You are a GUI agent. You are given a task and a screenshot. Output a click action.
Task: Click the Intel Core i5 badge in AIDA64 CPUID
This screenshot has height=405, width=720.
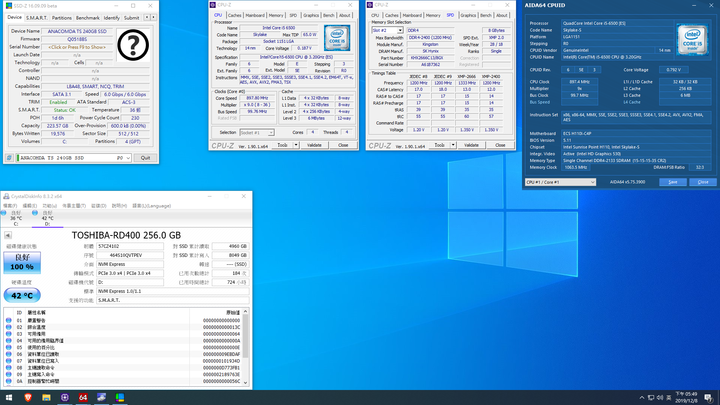pyautogui.click(x=692, y=39)
